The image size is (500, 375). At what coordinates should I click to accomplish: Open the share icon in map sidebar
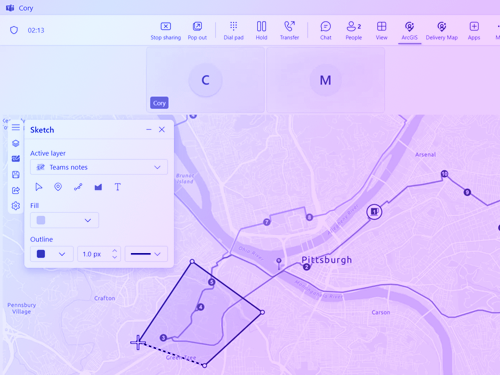[16, 190]
